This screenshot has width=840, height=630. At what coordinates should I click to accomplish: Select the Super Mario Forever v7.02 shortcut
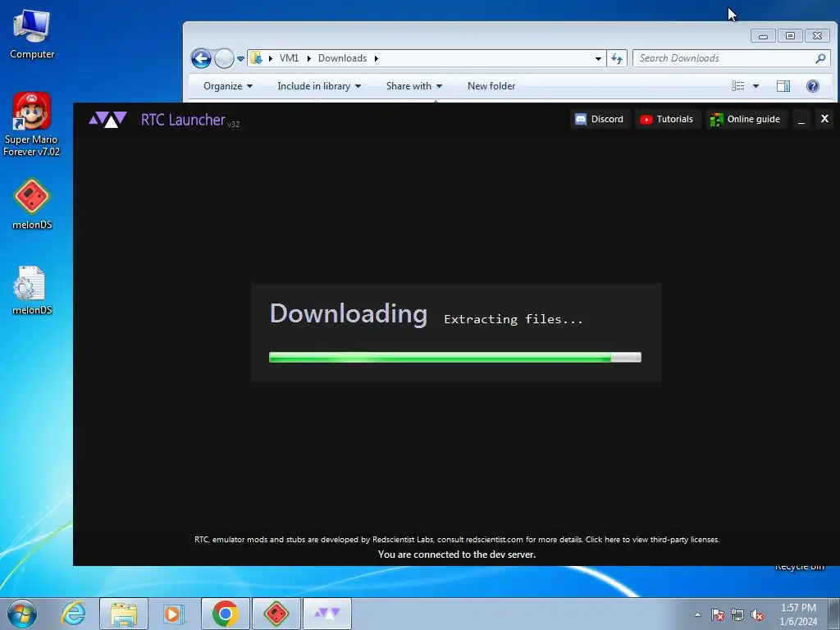click(x=32, y=125)
